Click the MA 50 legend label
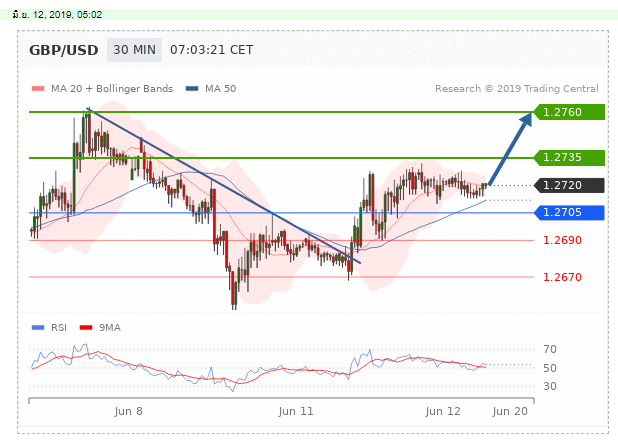618x443 pixels. tap(220, 89)
